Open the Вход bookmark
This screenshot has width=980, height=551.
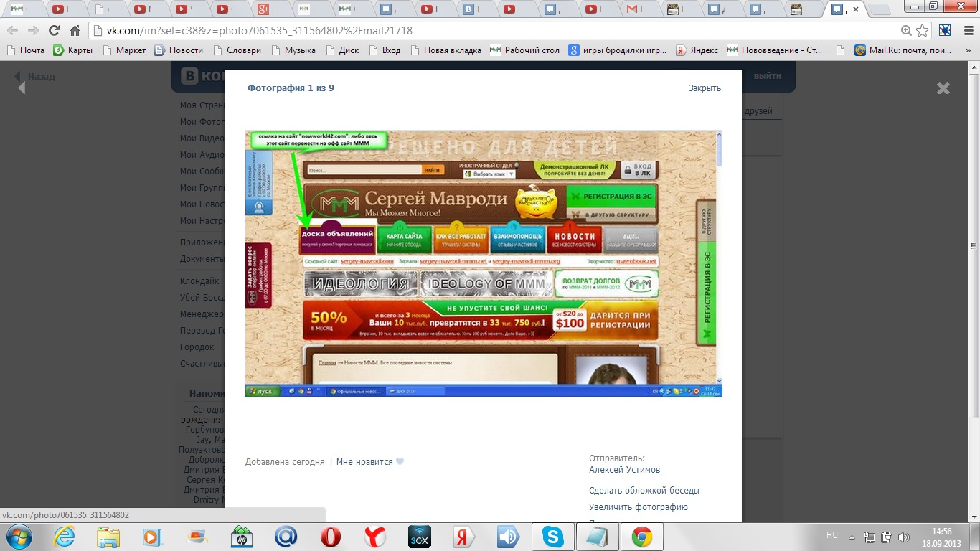(385, 50)
